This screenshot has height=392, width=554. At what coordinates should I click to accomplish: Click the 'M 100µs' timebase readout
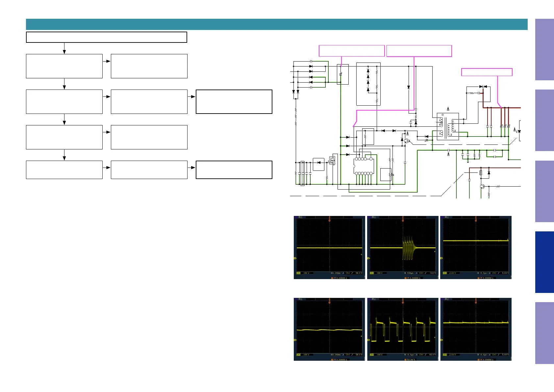(x=409, y=273)
